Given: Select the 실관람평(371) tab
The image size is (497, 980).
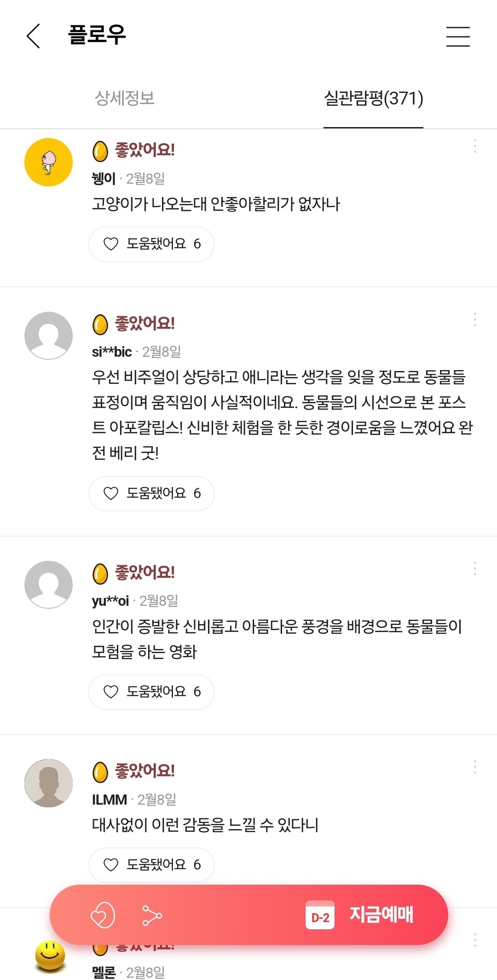Looking at the screenshot, I should pos(373,99).
